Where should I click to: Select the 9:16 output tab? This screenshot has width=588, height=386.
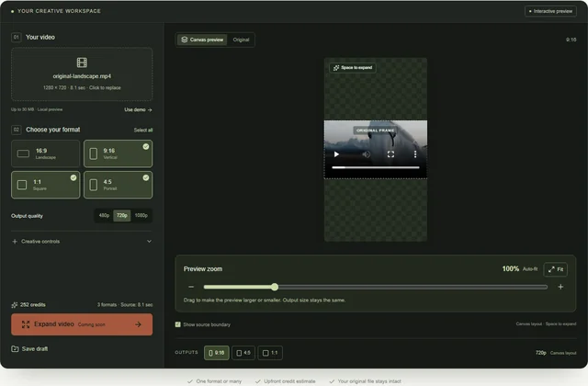(x=217, y=353)
